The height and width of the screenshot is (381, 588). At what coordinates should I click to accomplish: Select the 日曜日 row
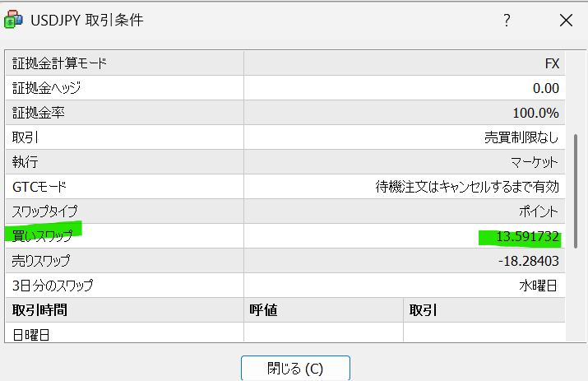point(31,333)
